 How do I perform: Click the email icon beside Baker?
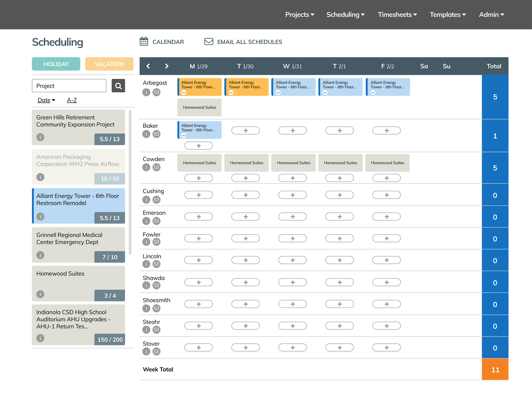click(156, 134)
